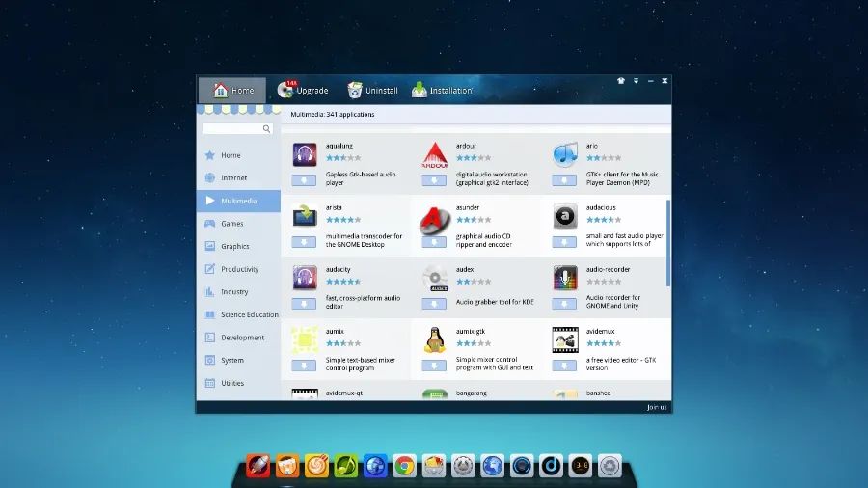Image resolution: width=868 pixels, height=488 pixels.
Task: Open the Upgrade tab
Action: (302, 91)
